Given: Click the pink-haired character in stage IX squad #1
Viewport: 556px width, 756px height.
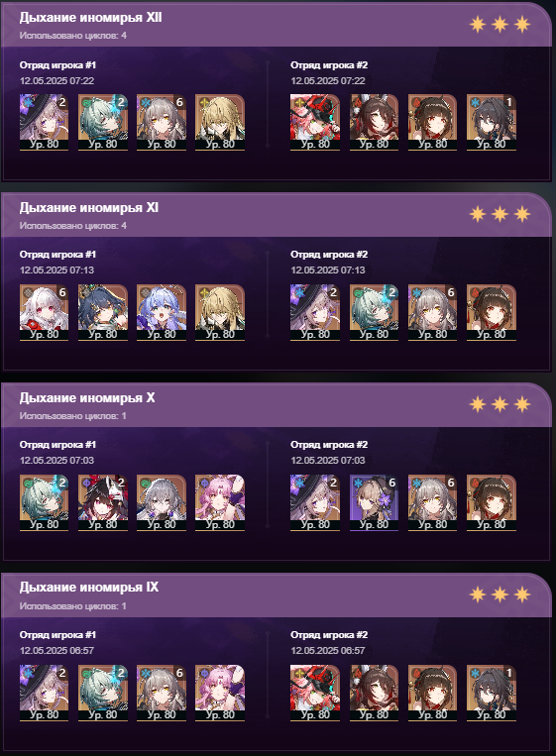Looking at the screenshot, I should tap(220, 694).
